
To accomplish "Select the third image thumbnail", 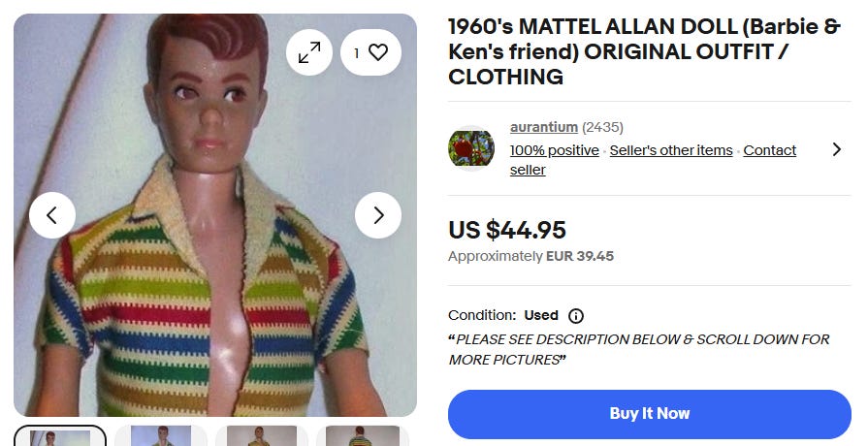I will pyautogui.click(x=262, y=436).
